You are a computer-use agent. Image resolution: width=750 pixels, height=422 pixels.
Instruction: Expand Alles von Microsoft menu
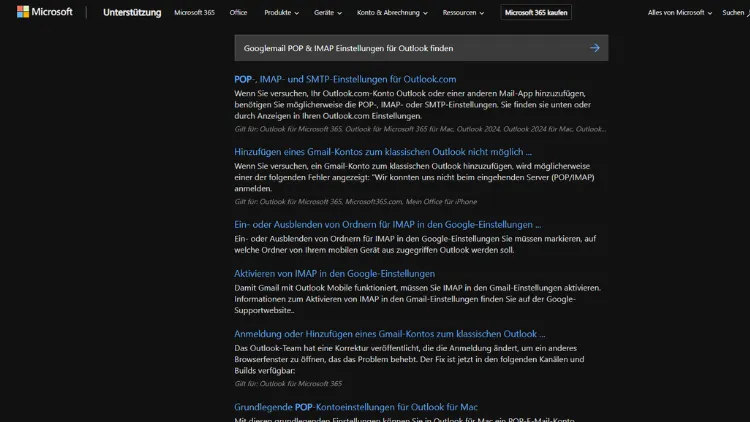click(x=680, y=12)
